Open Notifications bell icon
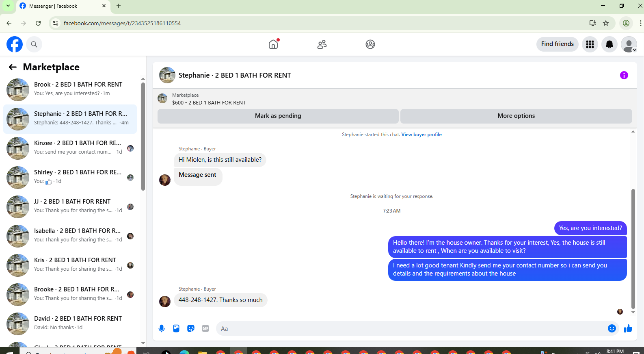644x354 pixels. tap(609, 44)
